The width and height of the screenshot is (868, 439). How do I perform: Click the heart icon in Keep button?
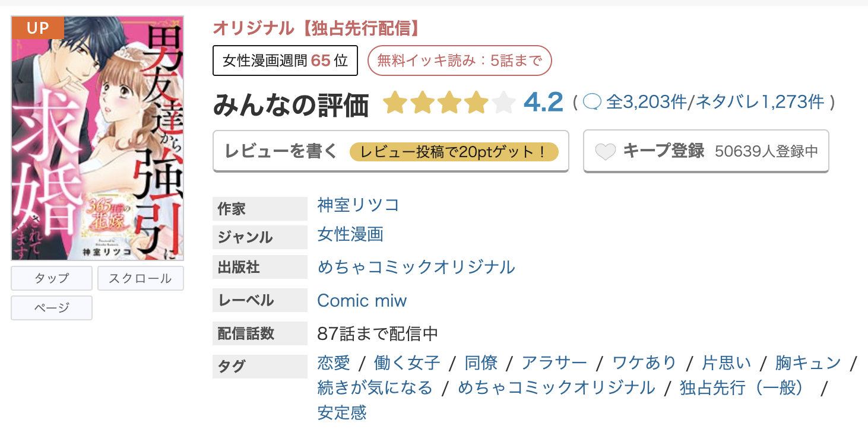(x=606, y=152)
